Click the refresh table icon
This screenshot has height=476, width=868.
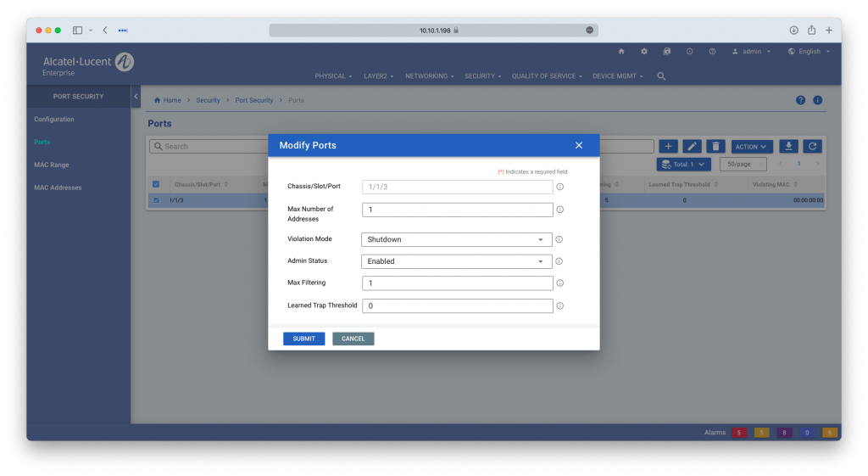[x=812, y=147]
